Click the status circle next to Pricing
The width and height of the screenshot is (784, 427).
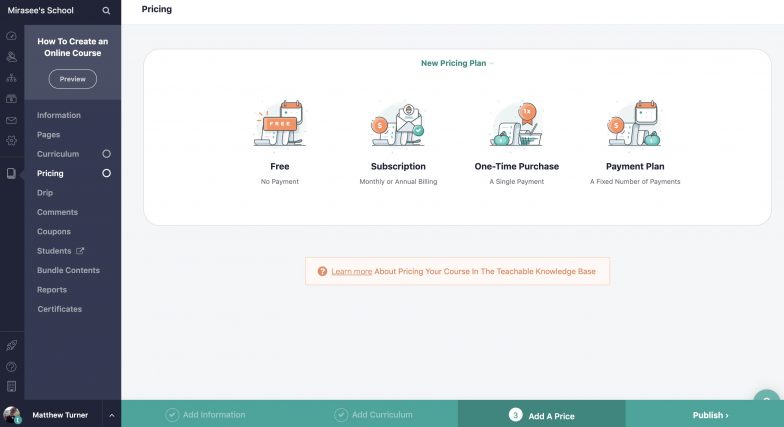pyautogui.click(x=106, y=173)
